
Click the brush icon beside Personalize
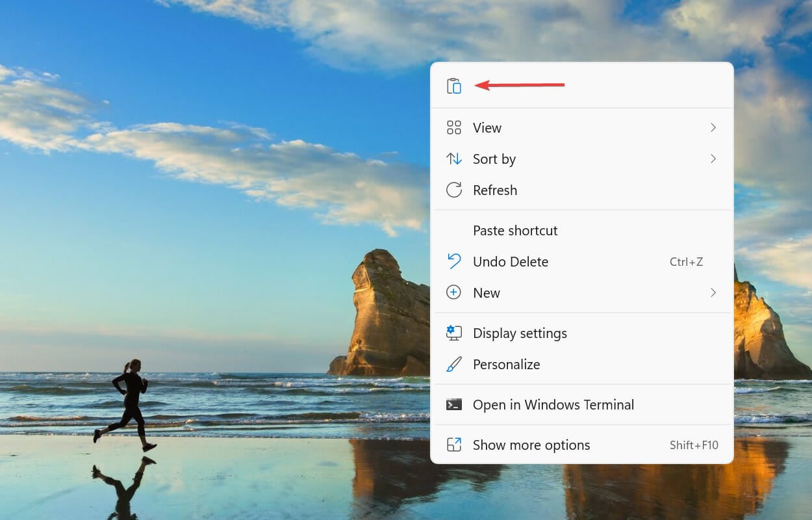coord(454,364)
